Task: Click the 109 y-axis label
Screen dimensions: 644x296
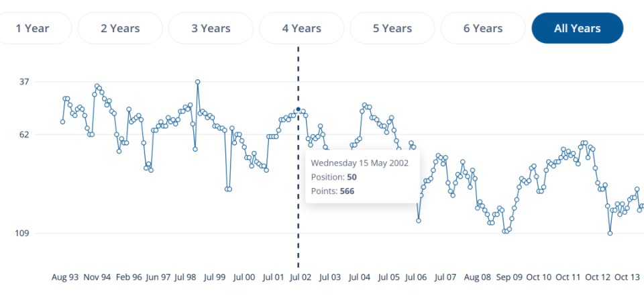Action: pos(23,233)
